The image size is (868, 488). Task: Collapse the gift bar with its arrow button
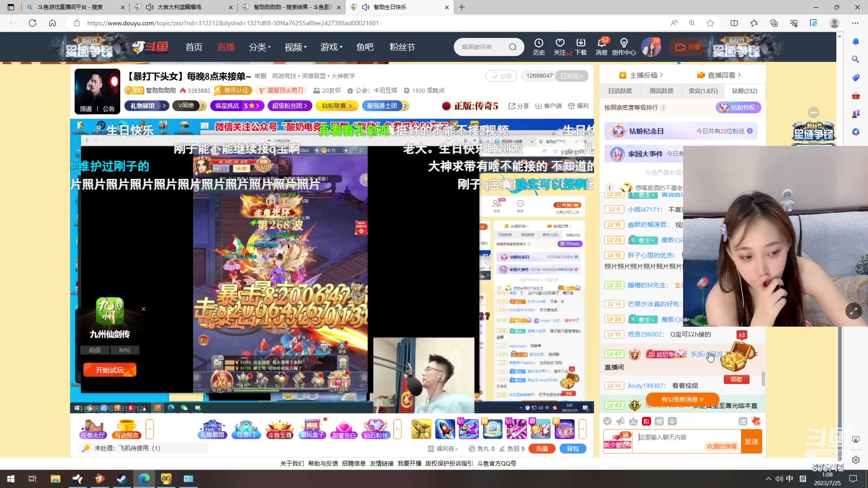pos(397,429)
